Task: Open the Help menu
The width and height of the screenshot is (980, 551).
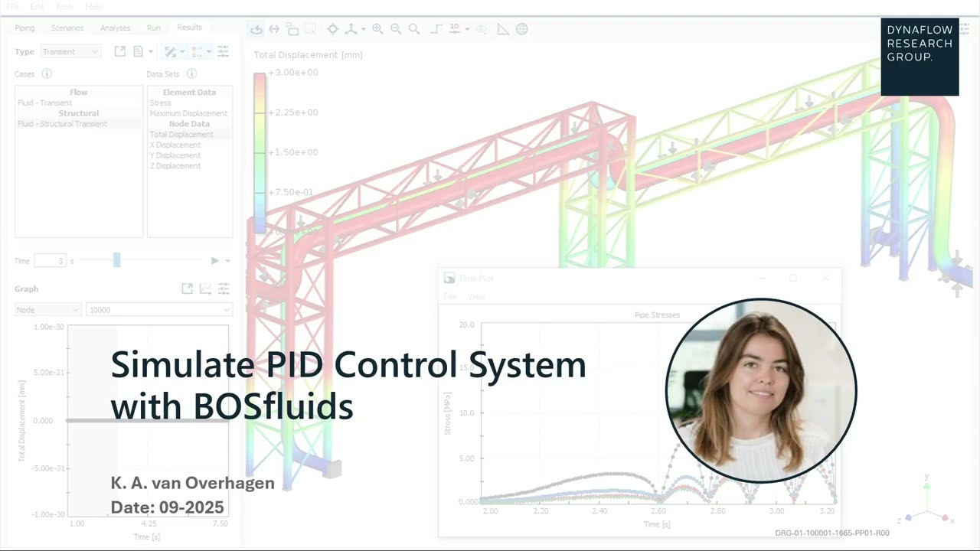Action: click(x=94, y=7)
